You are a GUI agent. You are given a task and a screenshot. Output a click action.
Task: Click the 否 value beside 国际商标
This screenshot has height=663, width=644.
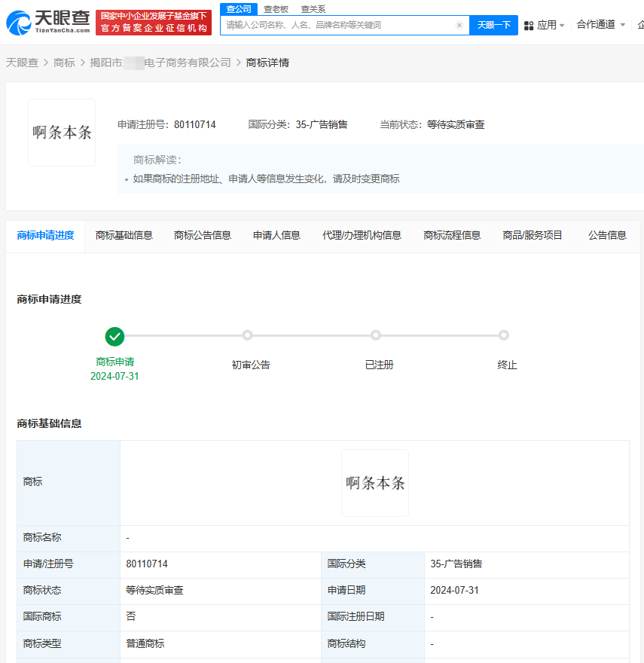pos(130,616)
